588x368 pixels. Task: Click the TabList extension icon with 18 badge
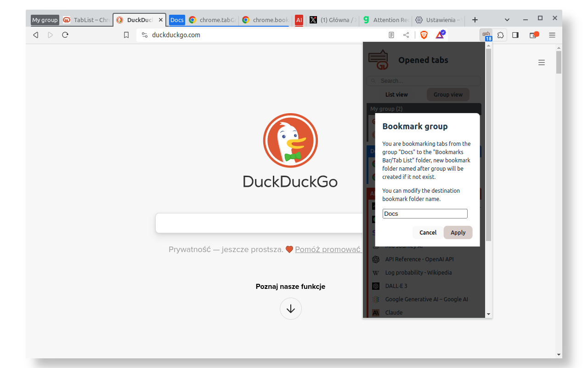tap(486, 35)
